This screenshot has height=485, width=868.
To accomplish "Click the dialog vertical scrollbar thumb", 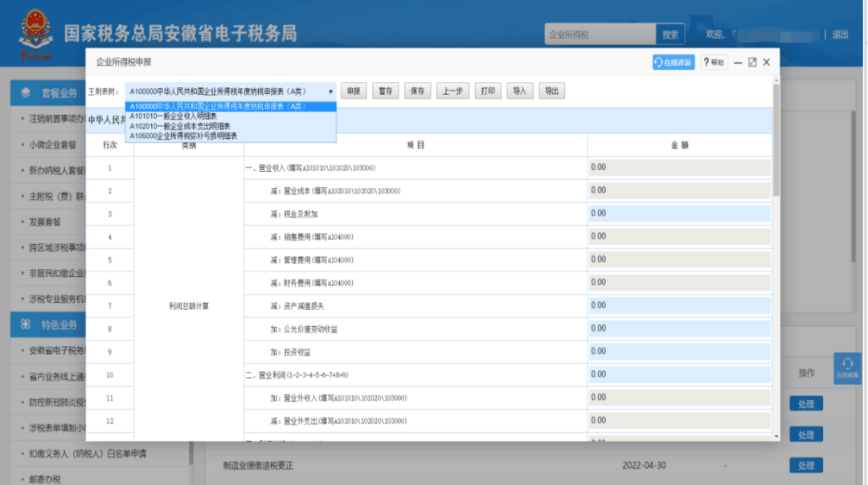I will [776, 140].
